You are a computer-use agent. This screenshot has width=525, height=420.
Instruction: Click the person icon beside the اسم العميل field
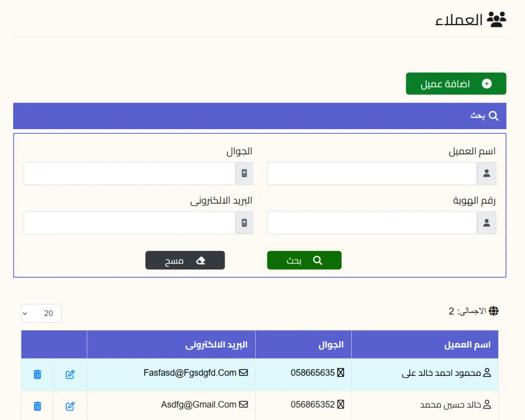pos(487,173)
